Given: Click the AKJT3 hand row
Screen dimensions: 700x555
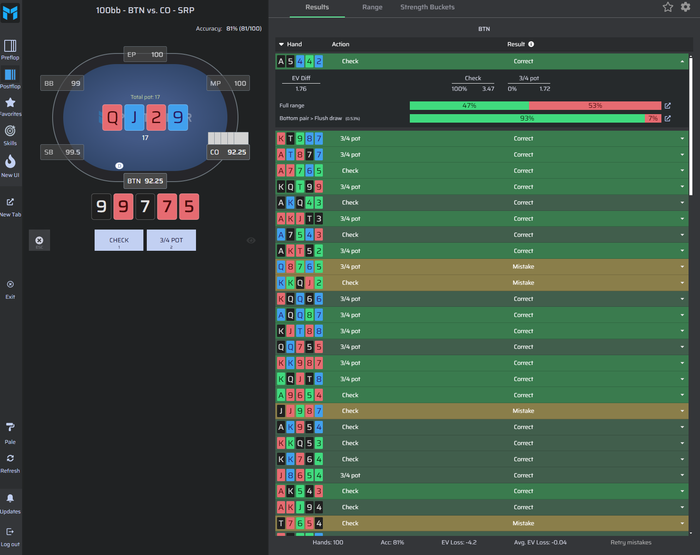Looking at the screenshot, I should point(482,219).
